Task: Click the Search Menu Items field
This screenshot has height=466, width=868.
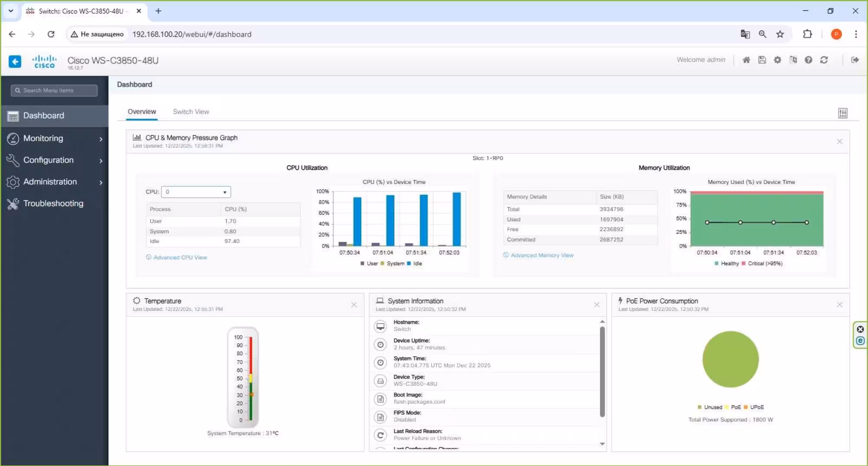Action: [54, 90]
